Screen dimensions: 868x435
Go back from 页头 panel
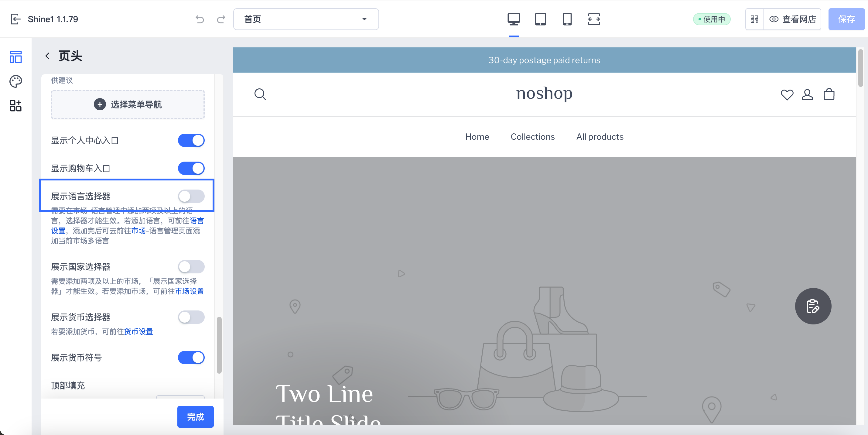(47, 56)
